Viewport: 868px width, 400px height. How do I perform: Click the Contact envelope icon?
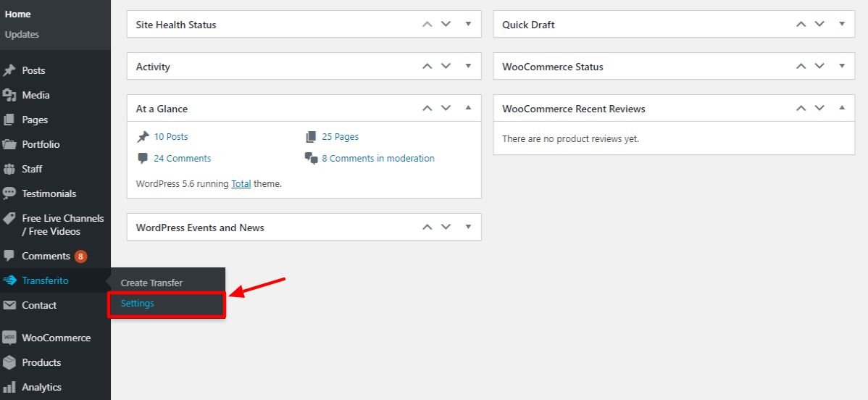9,305
